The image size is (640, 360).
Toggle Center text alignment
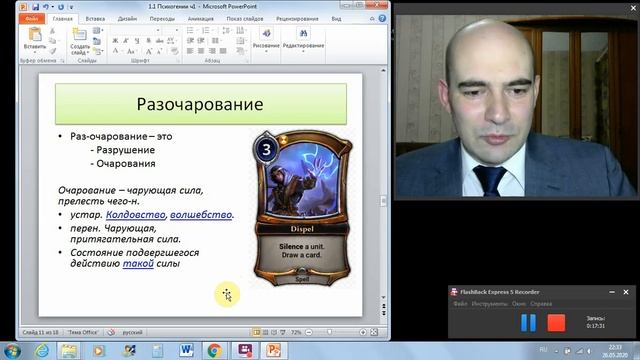[x=201, y=51]
